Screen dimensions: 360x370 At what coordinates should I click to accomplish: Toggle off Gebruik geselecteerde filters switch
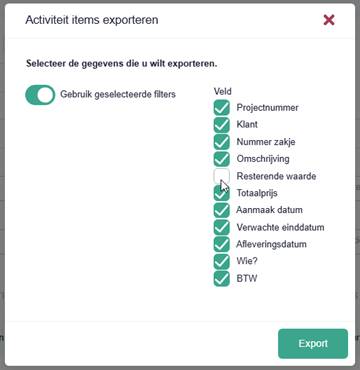(40, 95)
